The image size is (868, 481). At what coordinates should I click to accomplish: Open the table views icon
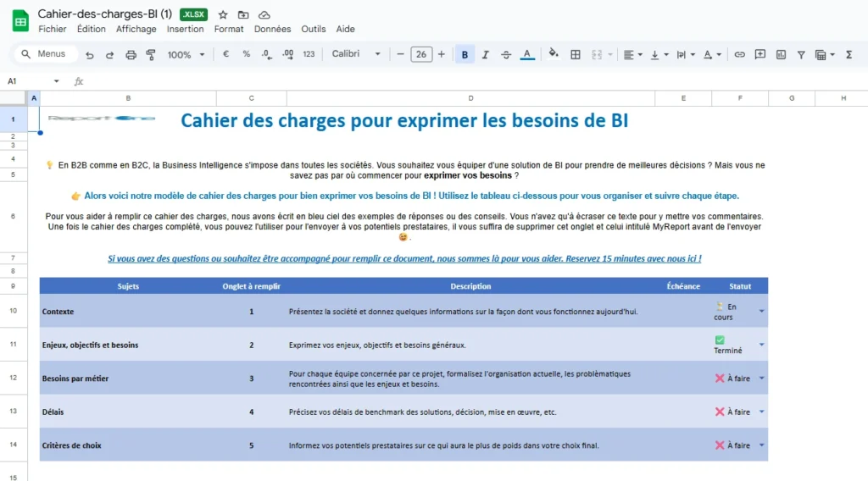[824, 54]
